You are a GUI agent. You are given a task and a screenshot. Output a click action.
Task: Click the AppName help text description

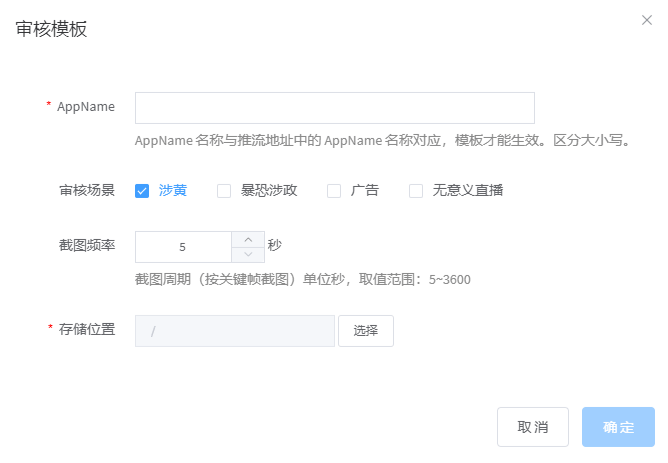pos(383,141)
